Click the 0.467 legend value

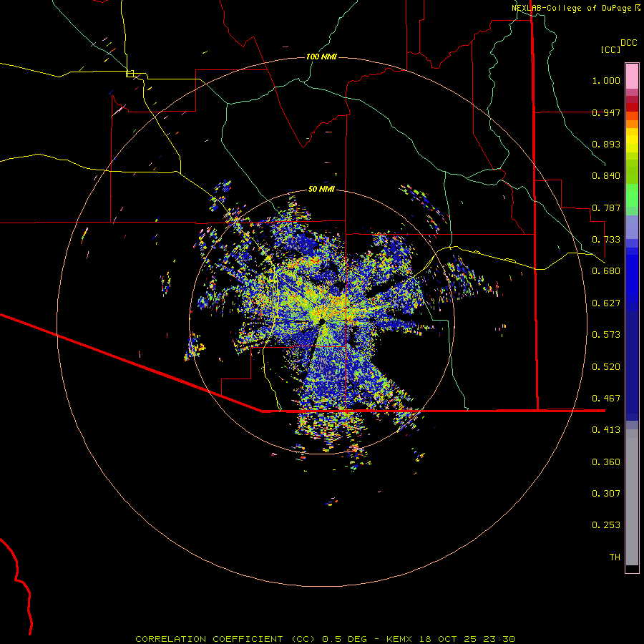tap(606, 399)
